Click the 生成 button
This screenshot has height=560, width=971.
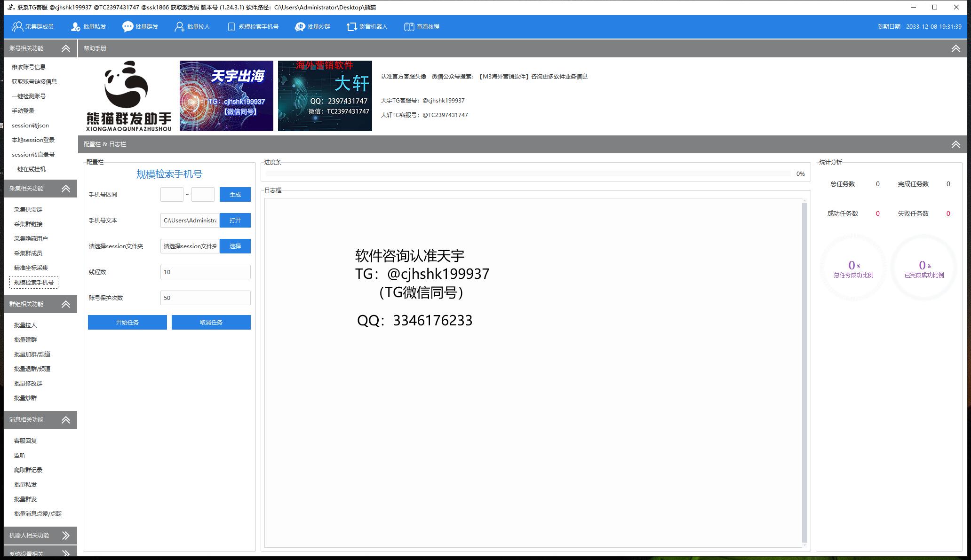[235, 195]
